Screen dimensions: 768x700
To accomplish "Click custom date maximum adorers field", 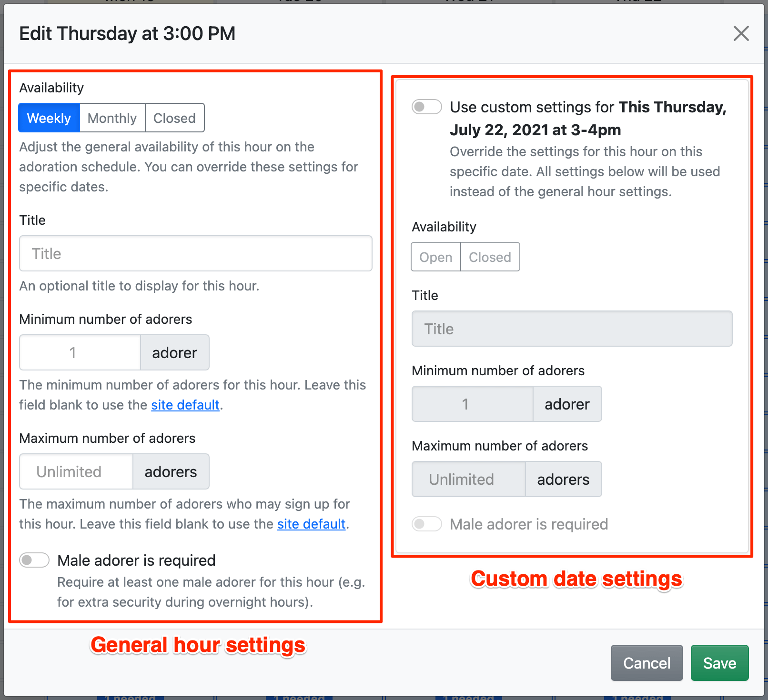I will click(x=468, y=480).
